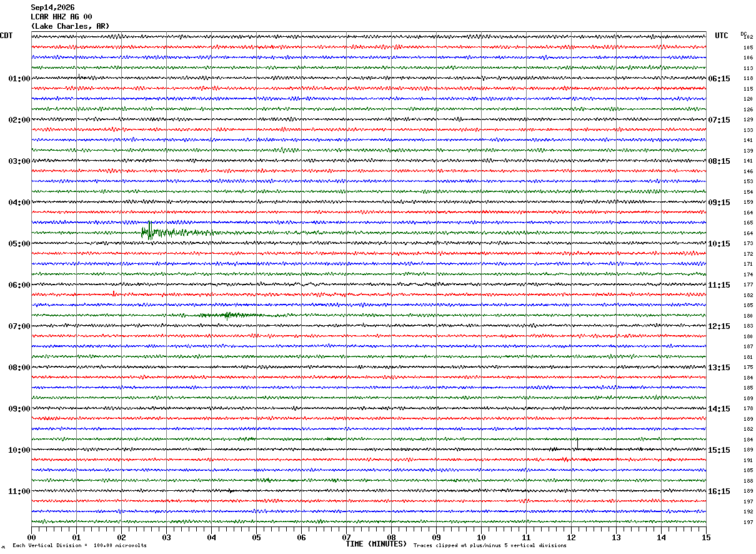Select the 08 minute tick label on the bottom axis
Screen dimensions: 756x554
[391, 537]
